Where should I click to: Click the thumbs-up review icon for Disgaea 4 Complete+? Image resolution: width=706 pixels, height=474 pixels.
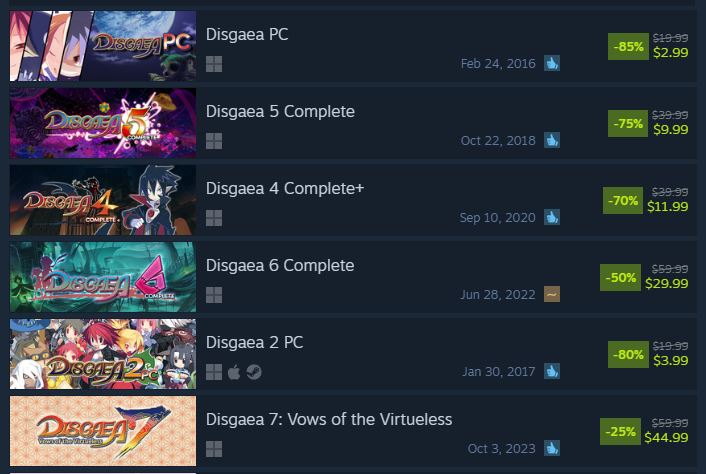coord(552,217)
